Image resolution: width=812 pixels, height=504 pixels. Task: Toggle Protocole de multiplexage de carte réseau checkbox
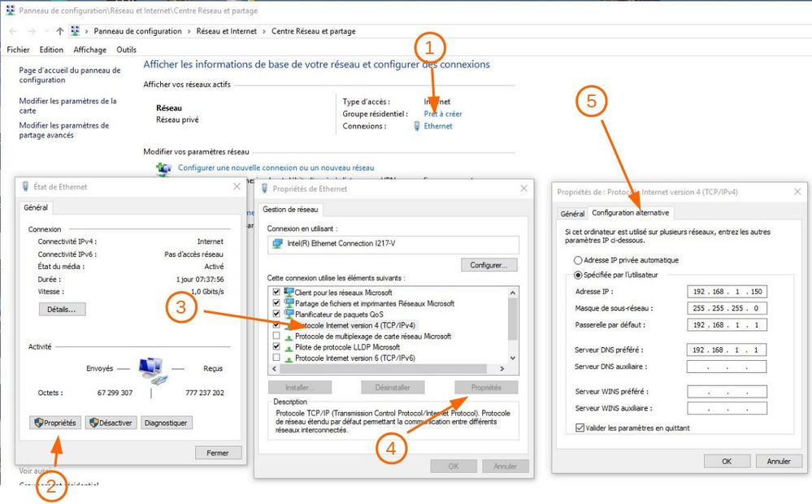point(276,336)
